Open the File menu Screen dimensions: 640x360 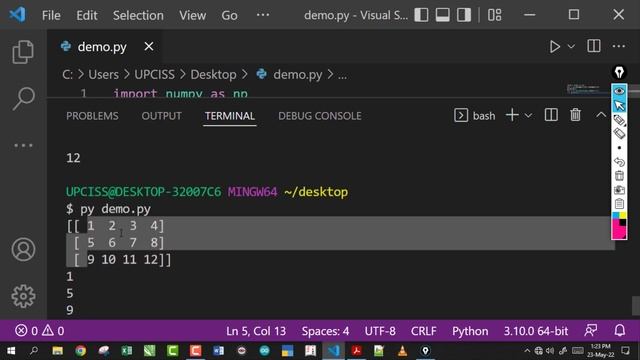tap(51, 16)
